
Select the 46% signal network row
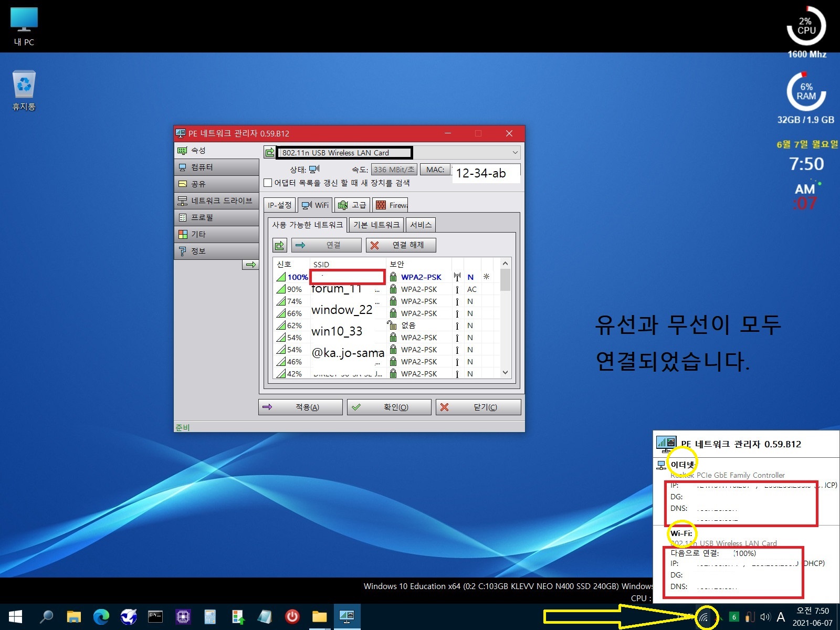tap(386, 362)
